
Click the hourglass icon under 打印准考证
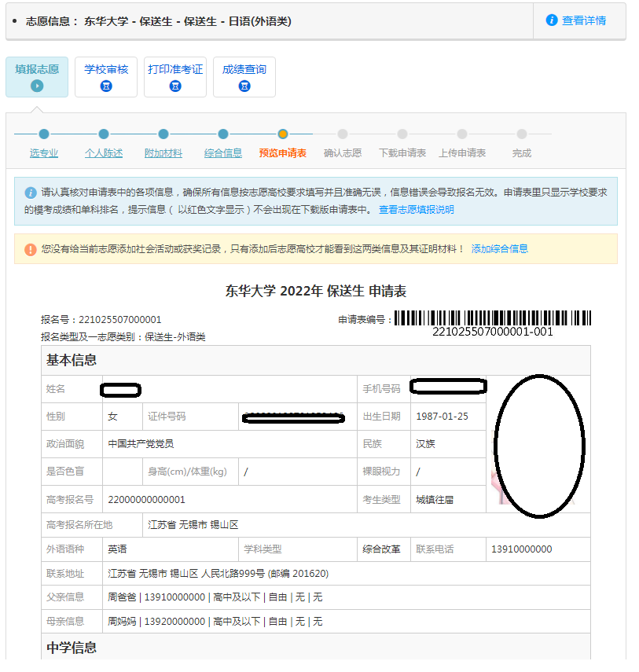point(175,86)
